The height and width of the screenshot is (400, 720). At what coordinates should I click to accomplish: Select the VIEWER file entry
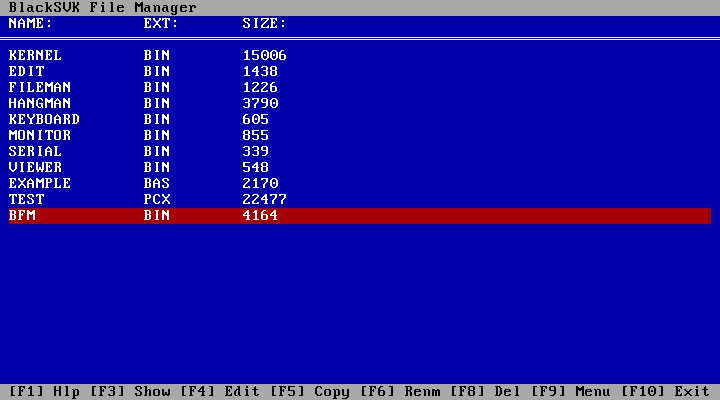coord(360,168)
